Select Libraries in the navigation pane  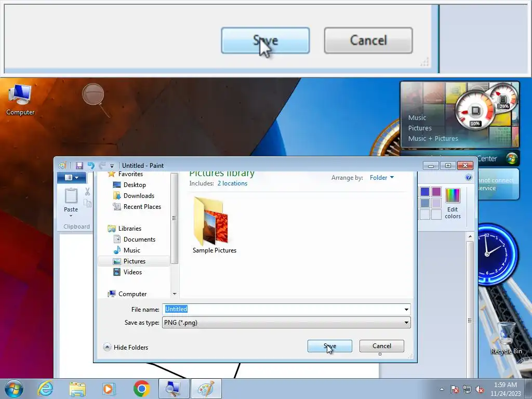(129, 229)
